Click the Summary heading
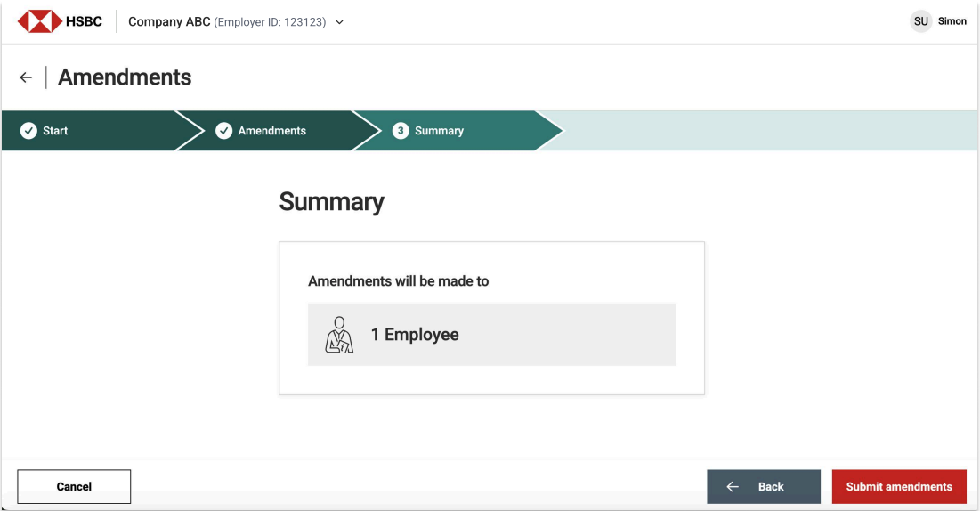The width and height of the screenshot is (980, 511). point(331,202)
